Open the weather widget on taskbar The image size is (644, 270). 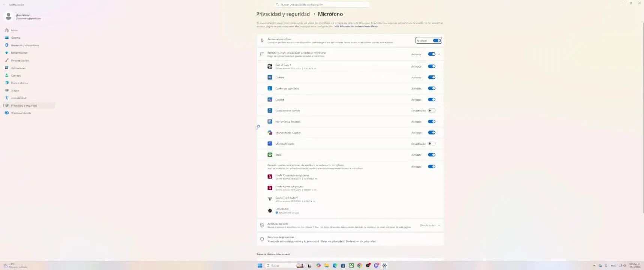(x=15, y=265)
